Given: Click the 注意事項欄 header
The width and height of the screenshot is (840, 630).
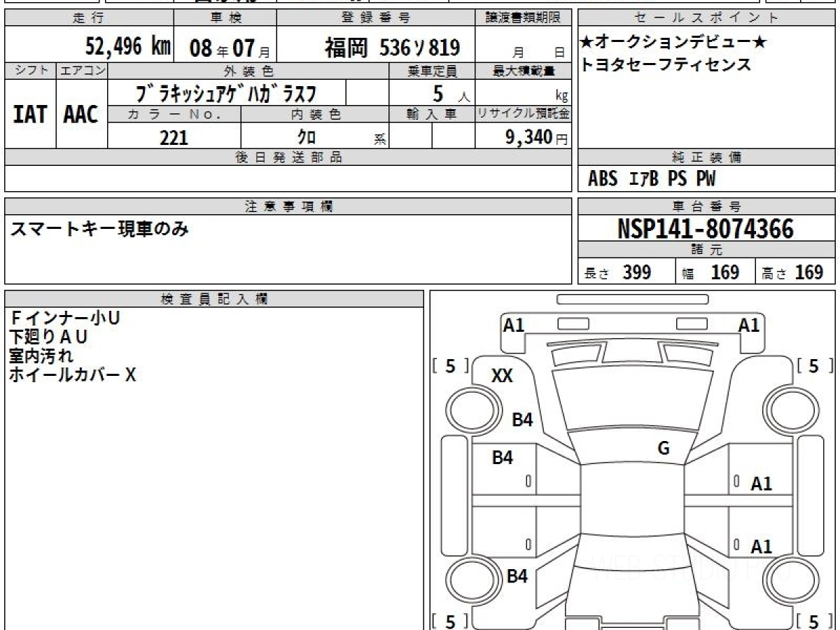Looking at the screenshot, I should (288, 206).
